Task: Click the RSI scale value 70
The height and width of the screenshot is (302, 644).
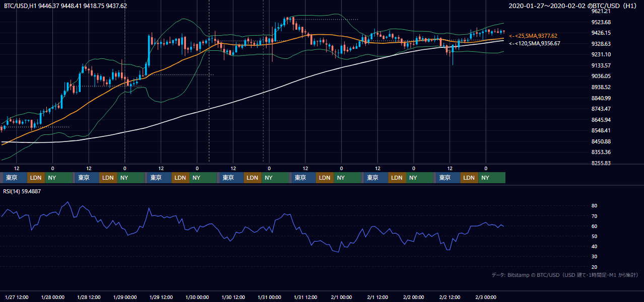Action: coord(595,216)
